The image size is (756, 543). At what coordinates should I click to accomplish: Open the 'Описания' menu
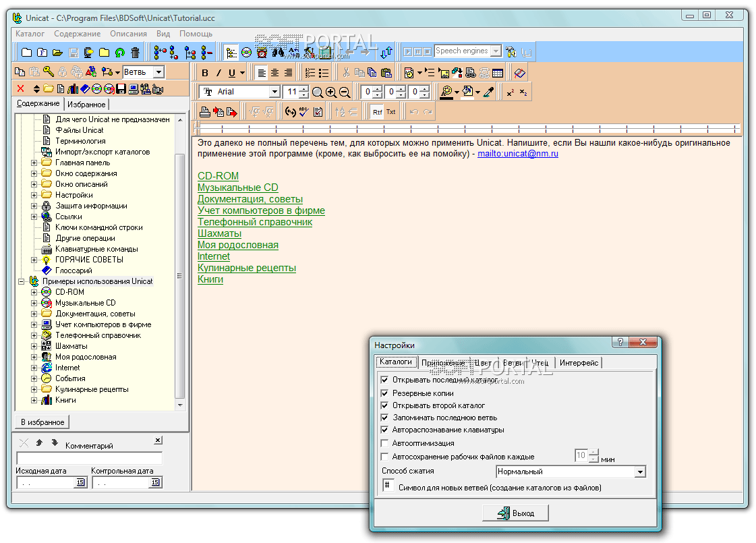[128, 34]
